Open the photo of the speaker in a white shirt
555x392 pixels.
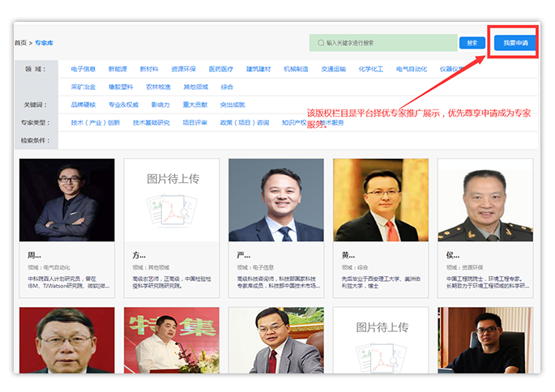coord(172,340)
